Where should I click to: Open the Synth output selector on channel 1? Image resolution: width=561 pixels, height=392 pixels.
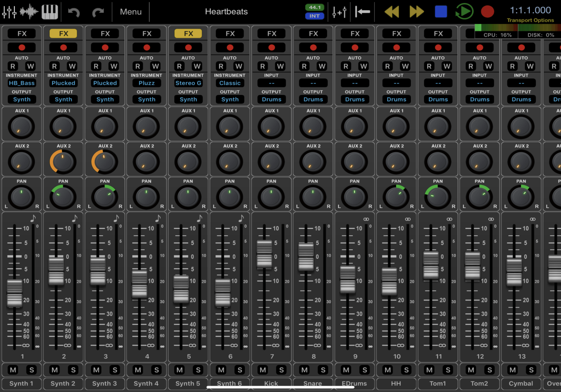[22, 100]
